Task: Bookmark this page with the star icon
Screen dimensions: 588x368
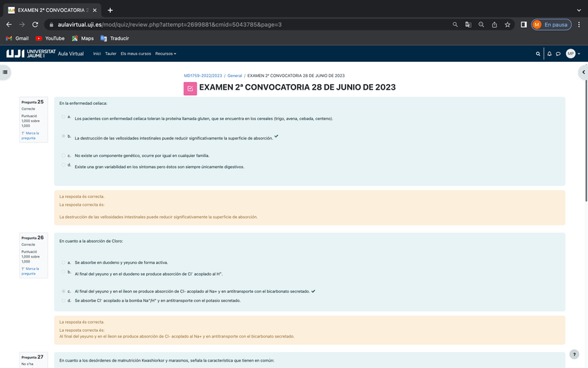Action: [x=508, y=24]
